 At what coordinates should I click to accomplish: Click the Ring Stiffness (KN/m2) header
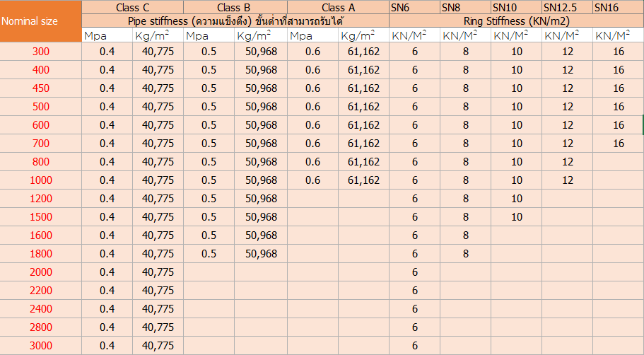pyautogui.click(x=516, y=21)
